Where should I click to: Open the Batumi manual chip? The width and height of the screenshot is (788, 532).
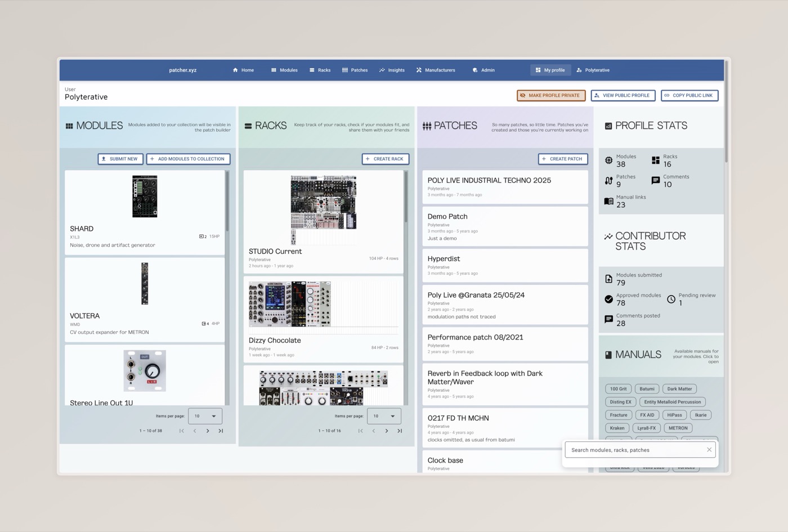click(x=647, y=389)
